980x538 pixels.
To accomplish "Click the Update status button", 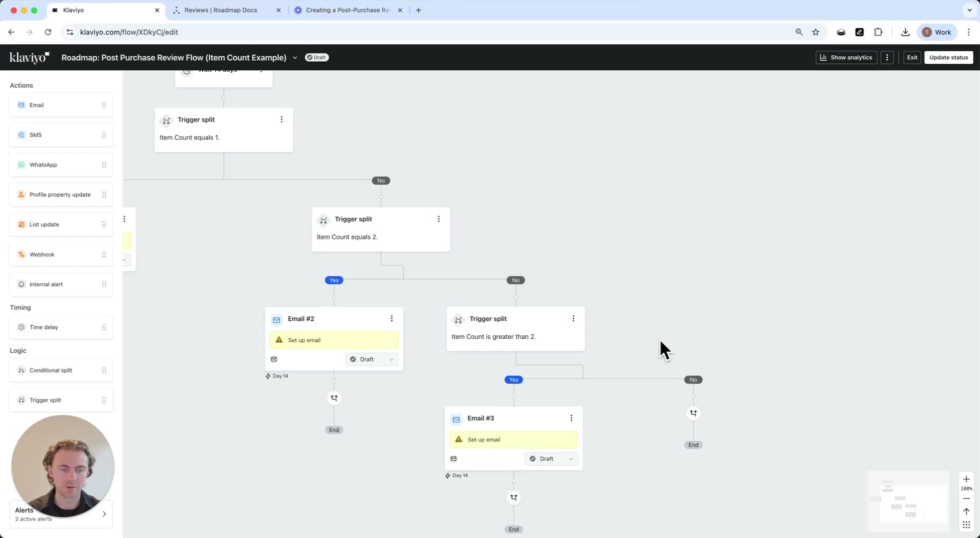I will [948, 57].
